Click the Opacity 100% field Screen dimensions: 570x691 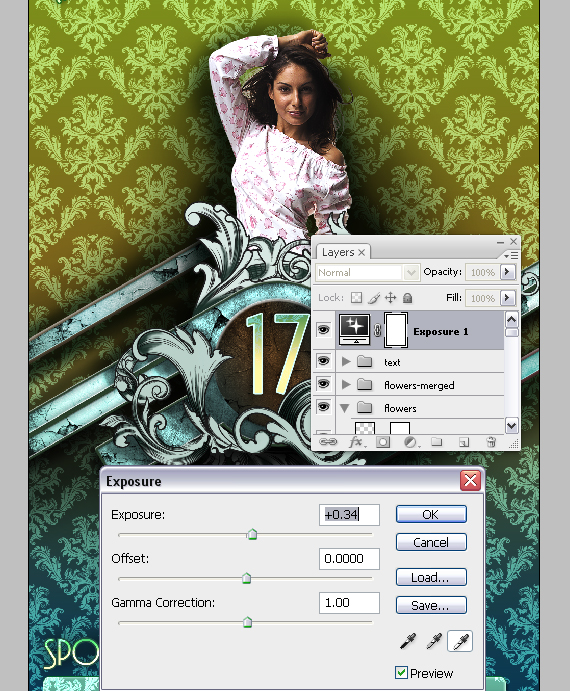(x=483, y=272)
